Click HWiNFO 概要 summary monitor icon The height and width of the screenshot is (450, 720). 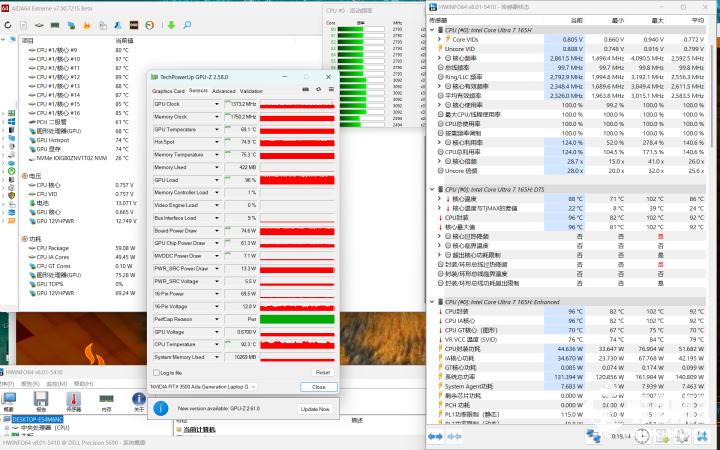(x=9, y=401)
